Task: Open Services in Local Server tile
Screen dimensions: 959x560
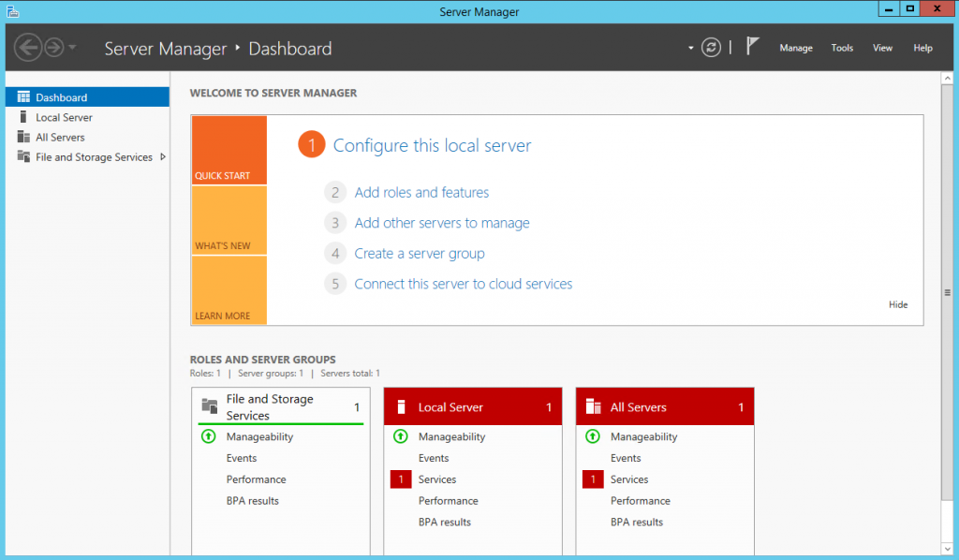Action: pos(436,479)
